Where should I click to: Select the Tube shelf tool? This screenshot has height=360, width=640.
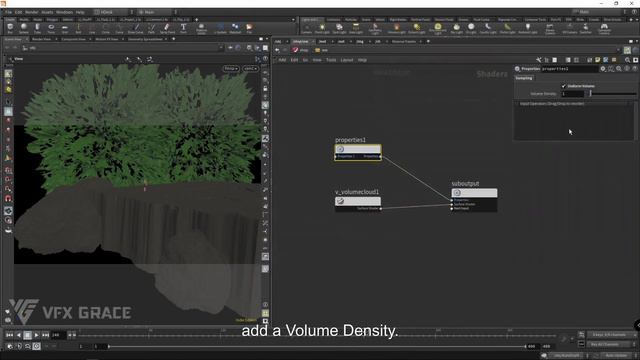(37, 29)
